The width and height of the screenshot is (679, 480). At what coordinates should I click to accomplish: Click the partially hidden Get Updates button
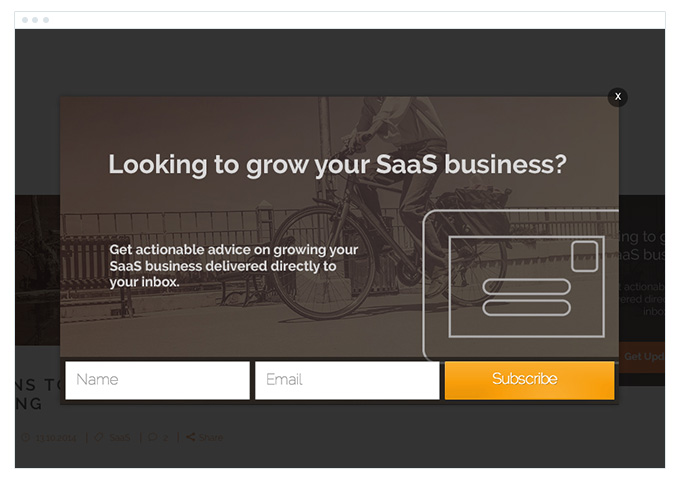(x=642, y=356)
